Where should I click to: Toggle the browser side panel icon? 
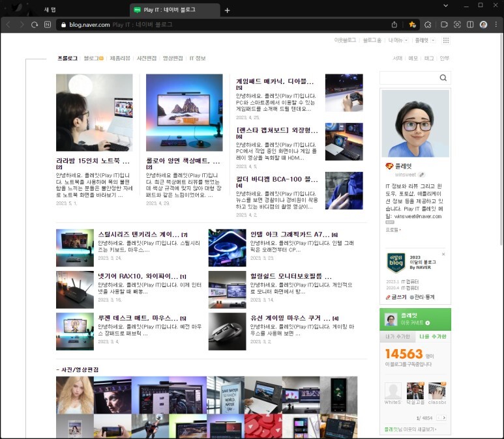tap(470, 25)
